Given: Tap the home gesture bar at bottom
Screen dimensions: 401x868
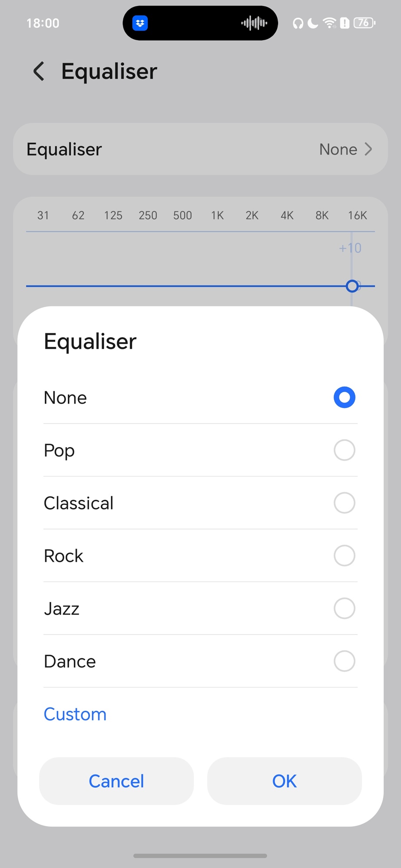Looking at the screenshot, I should [x=200, y=856].
